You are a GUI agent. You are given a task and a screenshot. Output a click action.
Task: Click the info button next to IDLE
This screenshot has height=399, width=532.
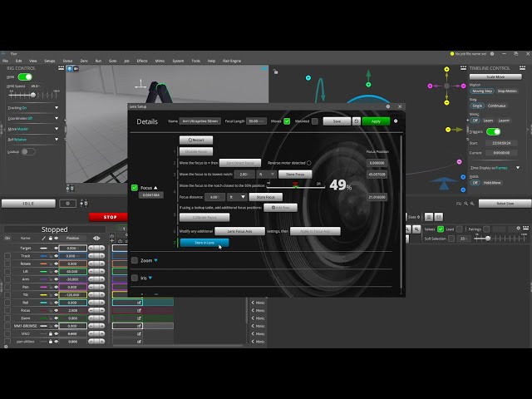point(67,204)
